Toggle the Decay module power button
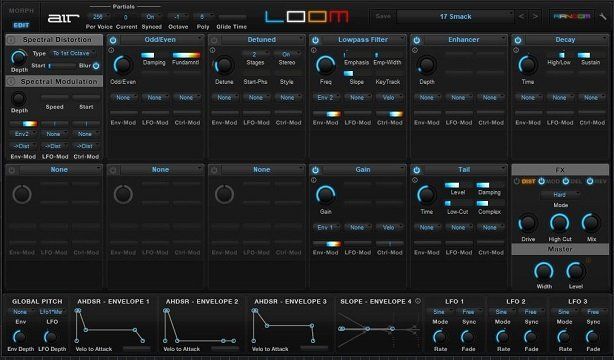 (x=518, y=40)
